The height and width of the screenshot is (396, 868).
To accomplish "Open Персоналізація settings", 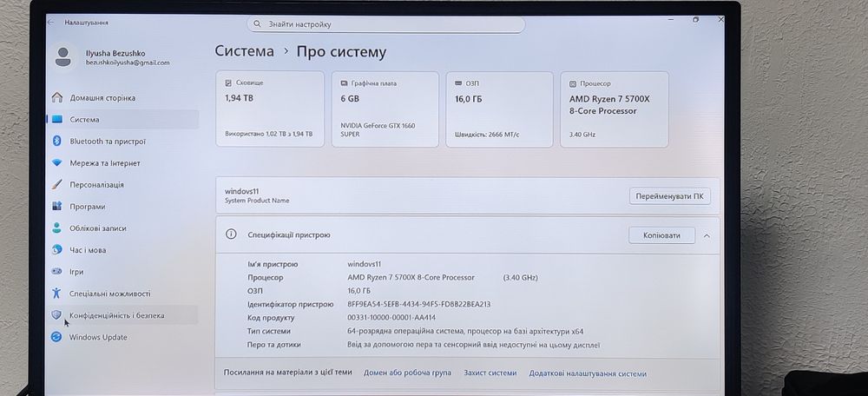I will pyautogui.click(x=96, y=185).
